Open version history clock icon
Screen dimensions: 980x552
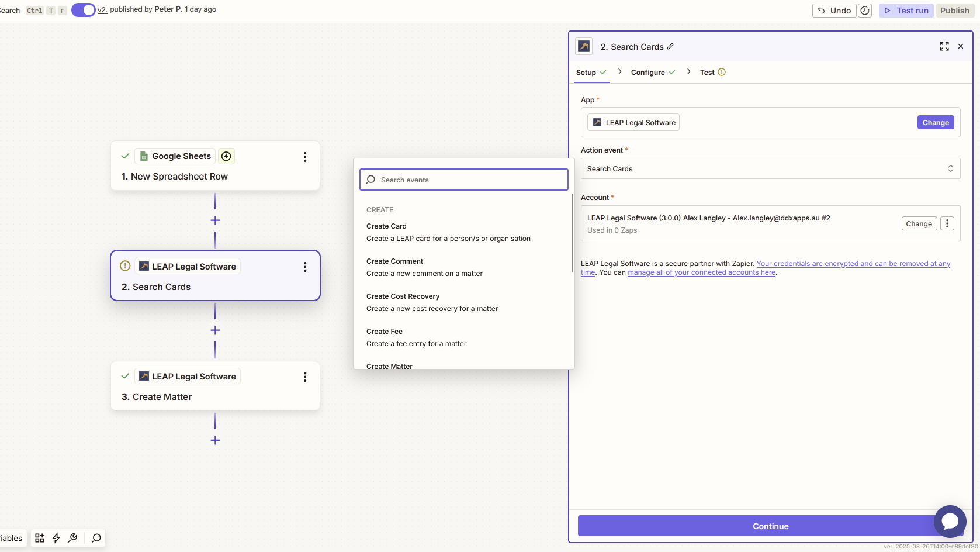(865, 11)
